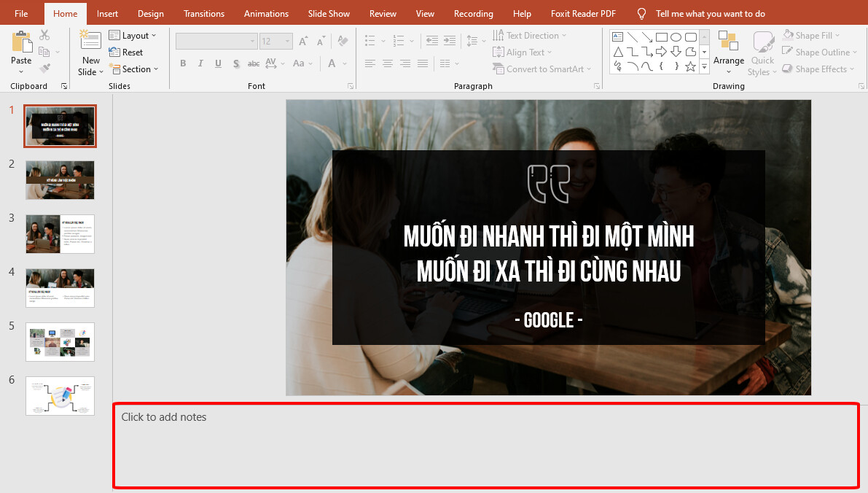Expand the Layout options
This screenshot has width=868, height=493.
coord(134,34)
